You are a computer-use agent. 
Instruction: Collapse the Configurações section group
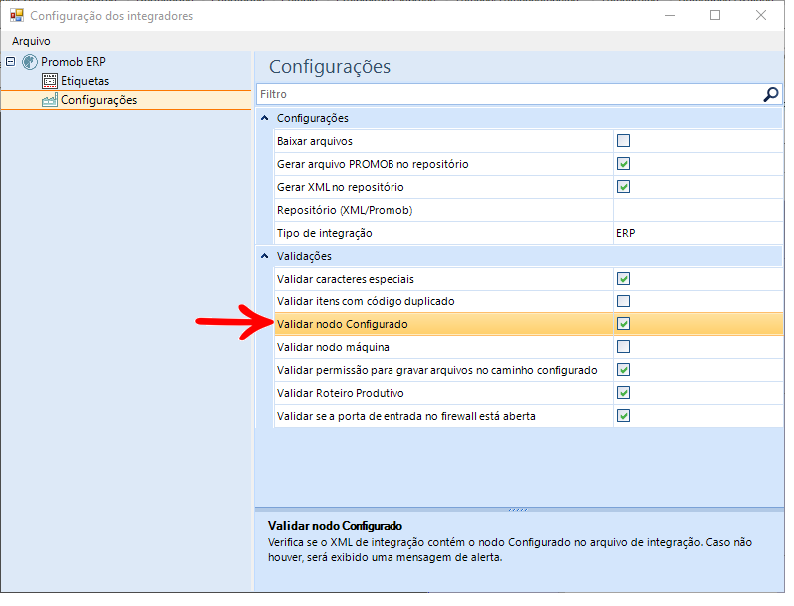[264, 118]
